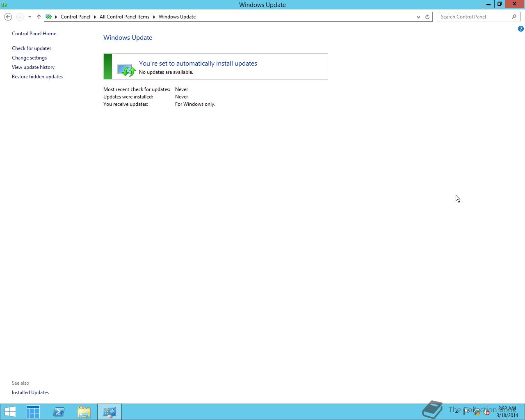The height and width of the screenshot is (420, 525).
Task: Open the Start button
Action: 10,412
